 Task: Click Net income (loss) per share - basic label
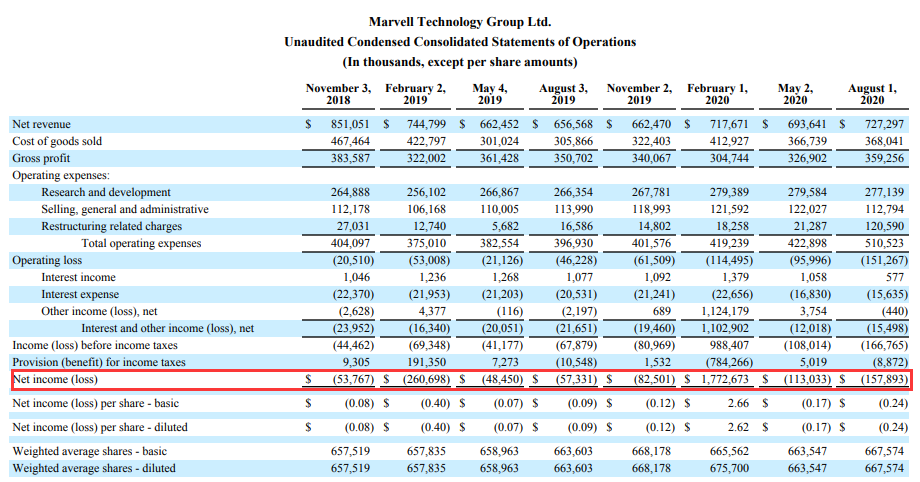click(96, 404)
